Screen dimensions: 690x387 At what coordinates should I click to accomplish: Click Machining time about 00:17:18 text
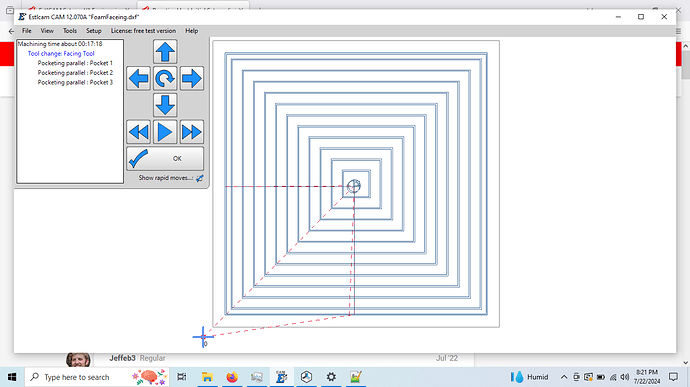tap(60, 44)
